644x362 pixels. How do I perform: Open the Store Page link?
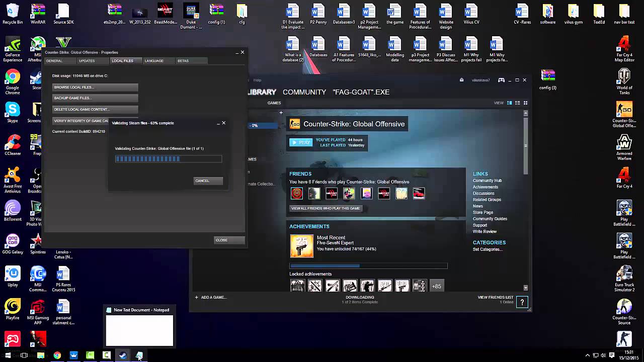483,213
